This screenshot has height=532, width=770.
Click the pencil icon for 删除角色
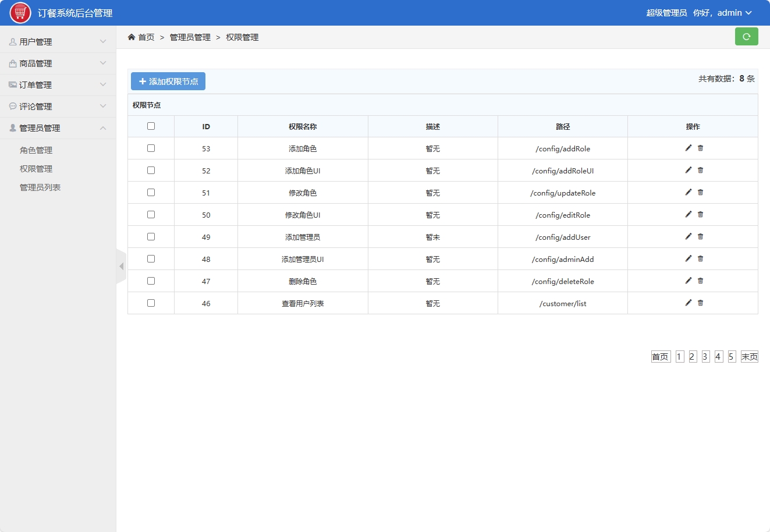tap(689, 281)
